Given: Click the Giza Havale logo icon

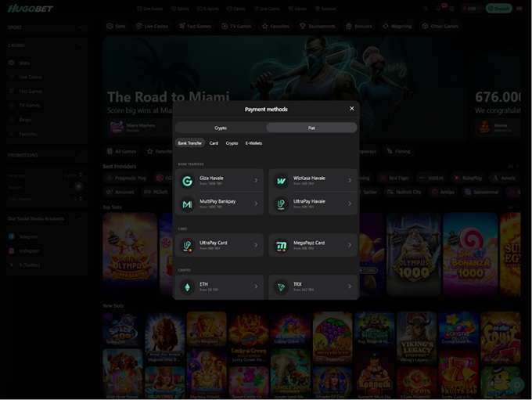Looking at the screenshot, I should pos(187,181).
